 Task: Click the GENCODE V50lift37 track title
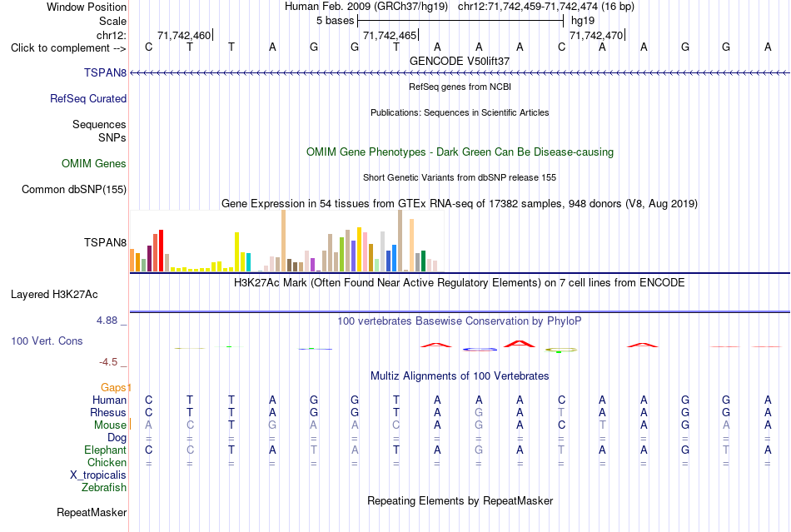[460, 61]
